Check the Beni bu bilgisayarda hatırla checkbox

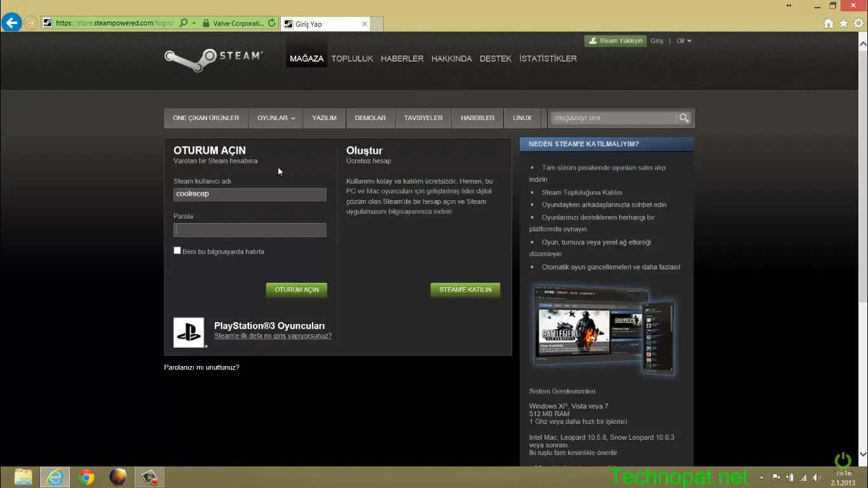[177, 250]
